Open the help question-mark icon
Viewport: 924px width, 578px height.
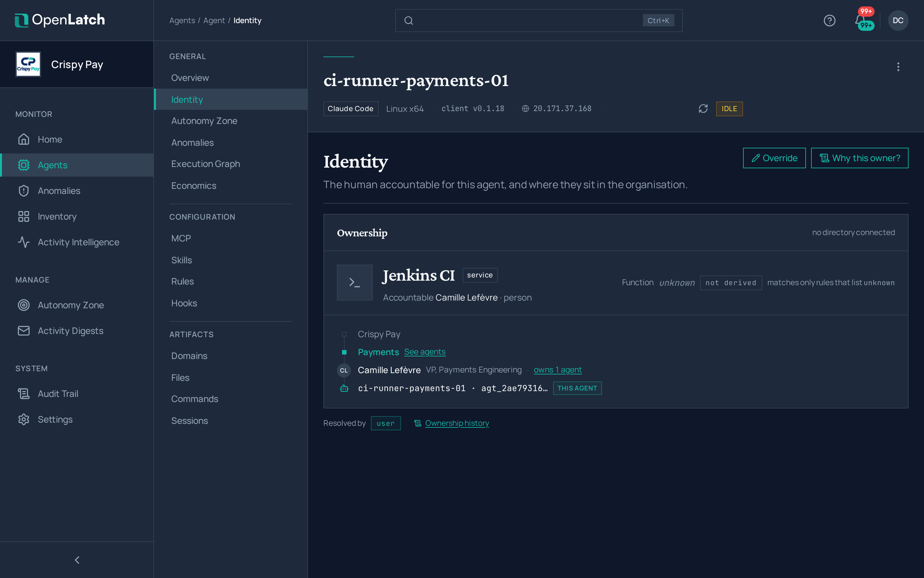pyautogui.click(x=829, y=21)
